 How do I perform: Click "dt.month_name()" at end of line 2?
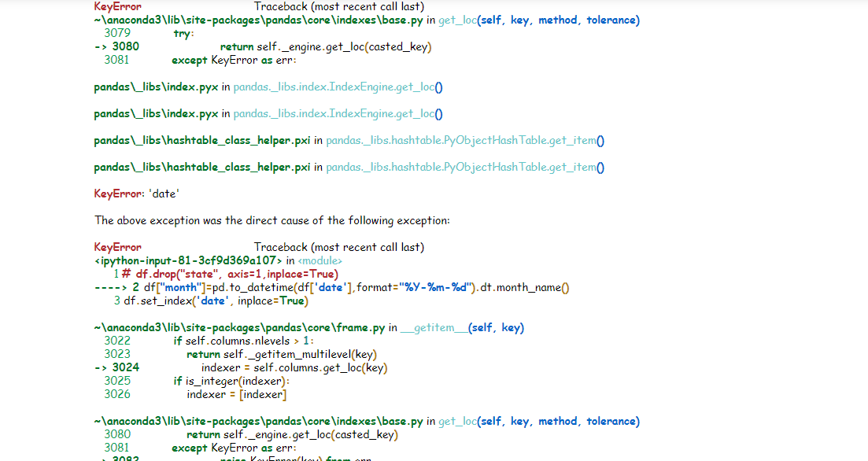point(524,287)
